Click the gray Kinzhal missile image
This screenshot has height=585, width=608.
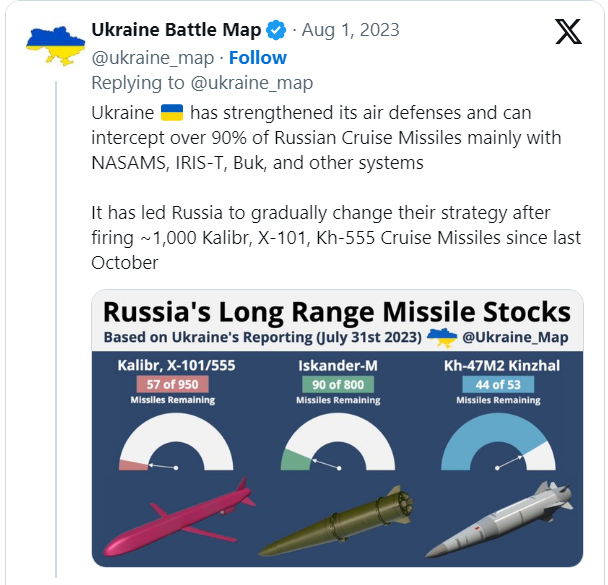click(x=499, y=520)
